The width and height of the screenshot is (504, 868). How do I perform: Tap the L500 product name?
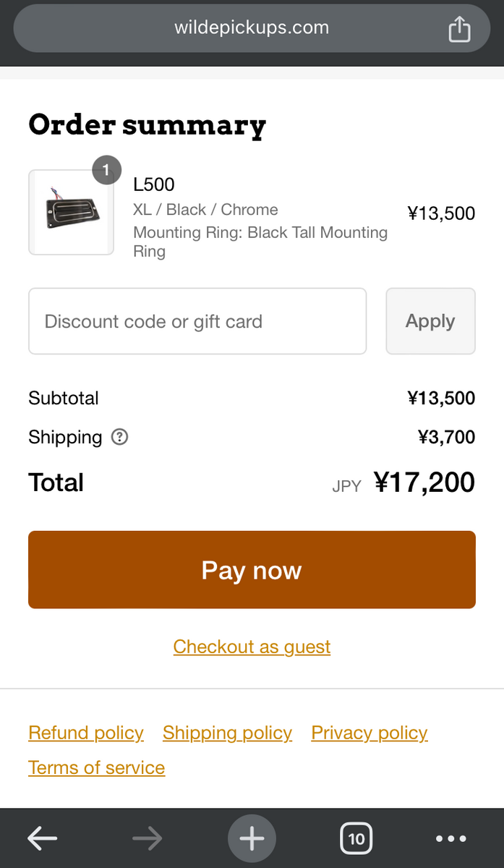[154, 184]
